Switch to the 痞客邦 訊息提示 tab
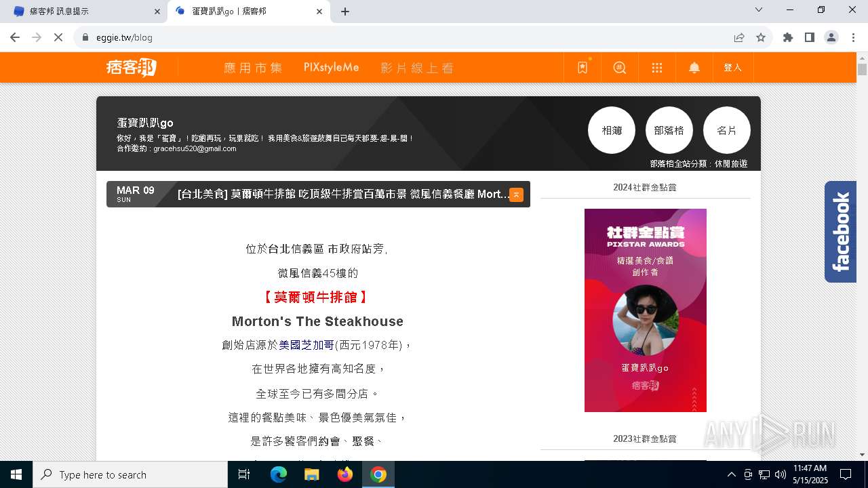The width and height of the screenshot is (868, 488). point(83,12)
